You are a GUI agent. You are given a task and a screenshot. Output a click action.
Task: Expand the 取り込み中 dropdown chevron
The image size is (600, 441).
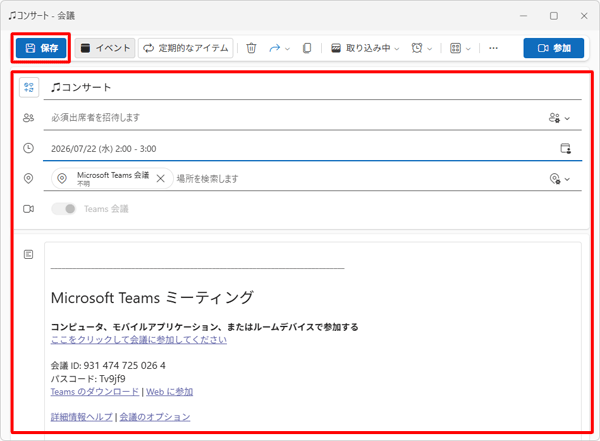(397, 49)
